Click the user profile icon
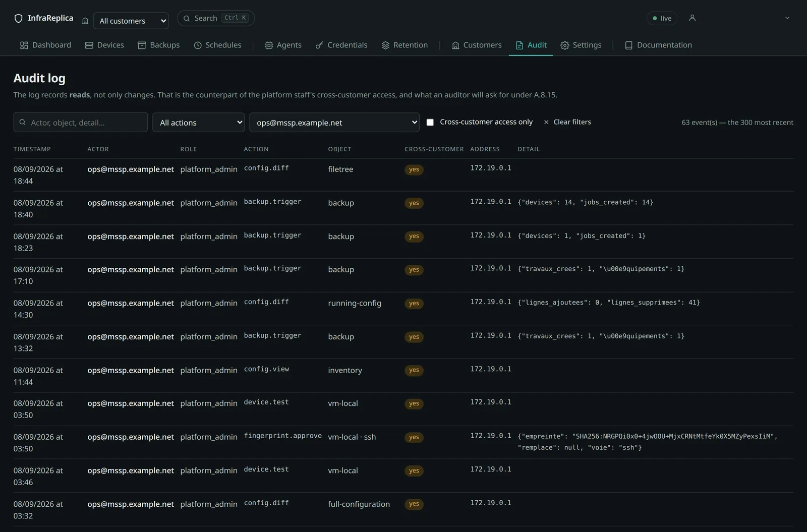 point(692,18)
